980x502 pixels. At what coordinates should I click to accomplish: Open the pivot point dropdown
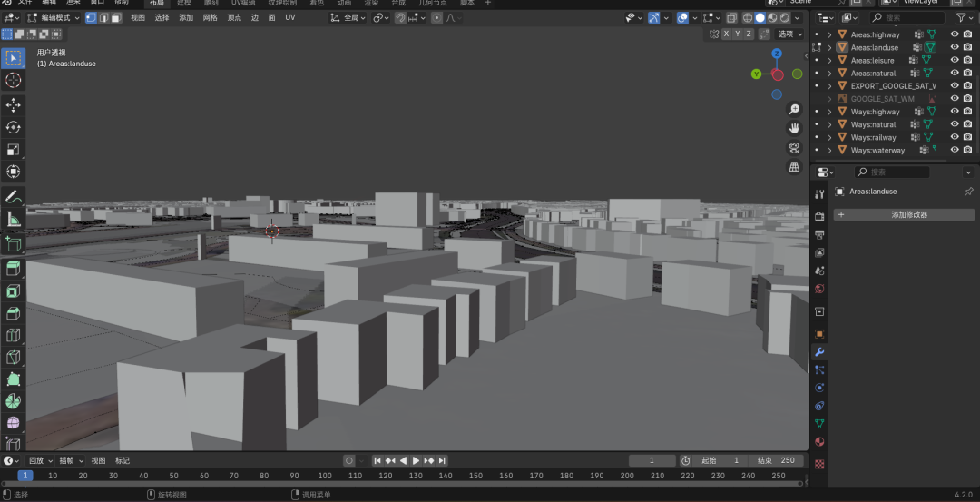[x=381, y=17]
